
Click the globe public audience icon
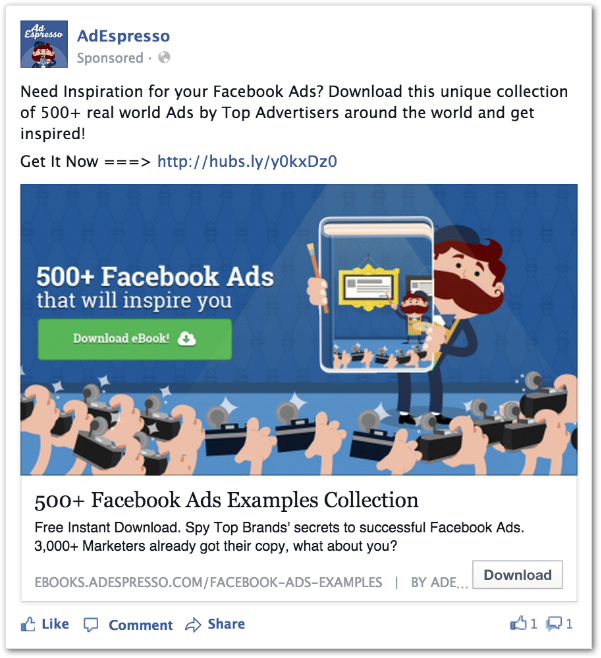[164, 57]
